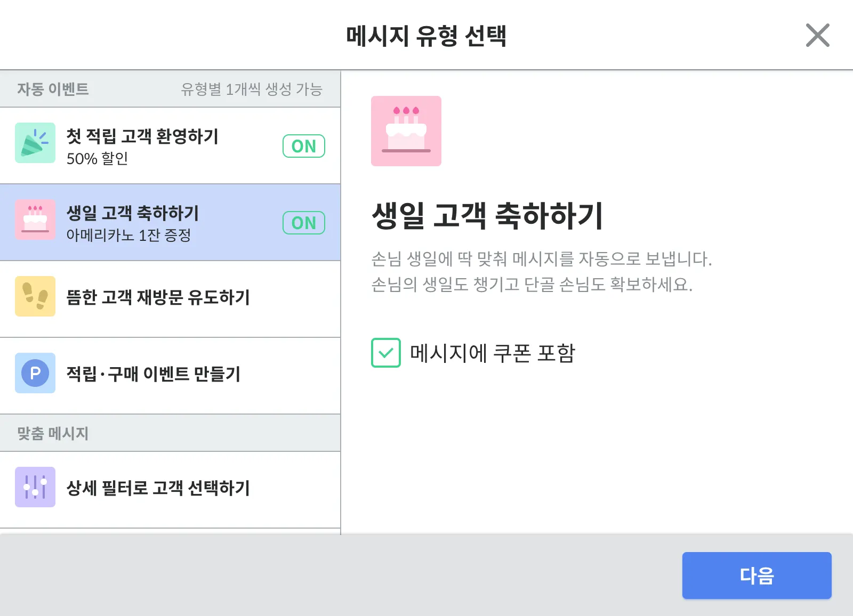Click the 자동 이벤트 section header
The width and height of the screenshot is (853, 616).
point(53,89)
